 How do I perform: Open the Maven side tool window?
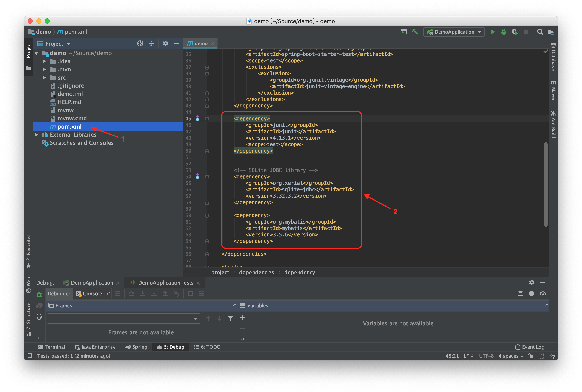pyautogui.click(x=553, y=91)
